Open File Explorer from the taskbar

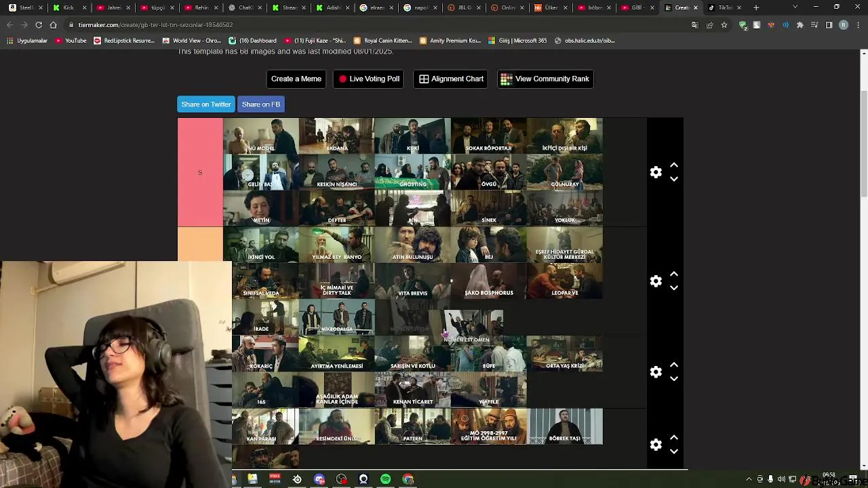click(252, 479)
